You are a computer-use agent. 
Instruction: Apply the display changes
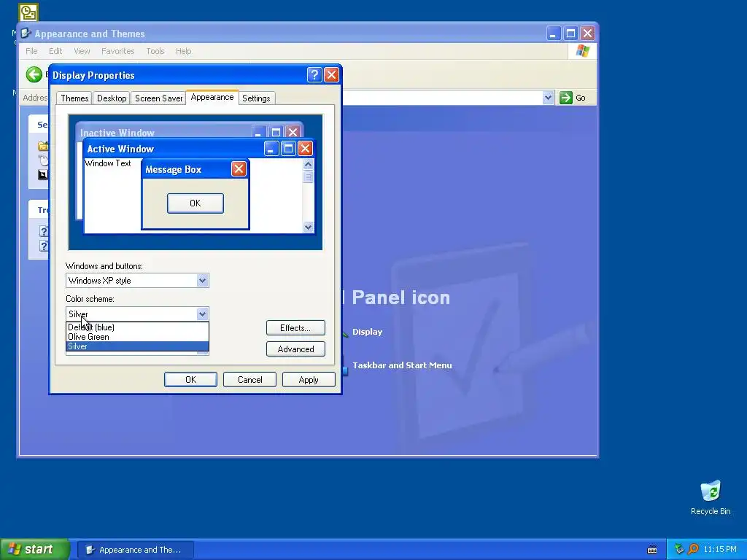point(309,379)
